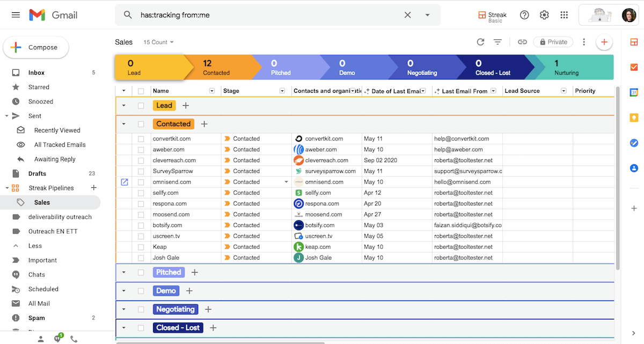Click the Private sharing button
644x344 pixels.
click(x=553, y=42)
